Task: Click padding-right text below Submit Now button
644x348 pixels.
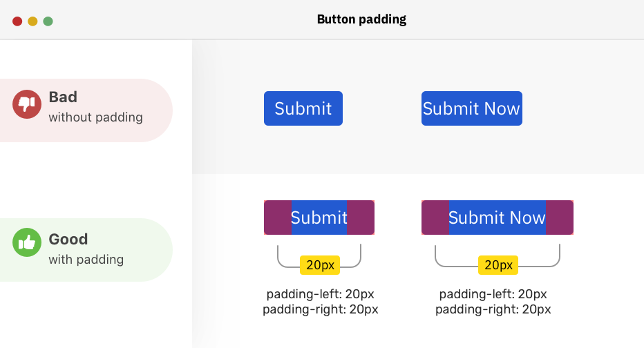Action: (x=493, y=309)
